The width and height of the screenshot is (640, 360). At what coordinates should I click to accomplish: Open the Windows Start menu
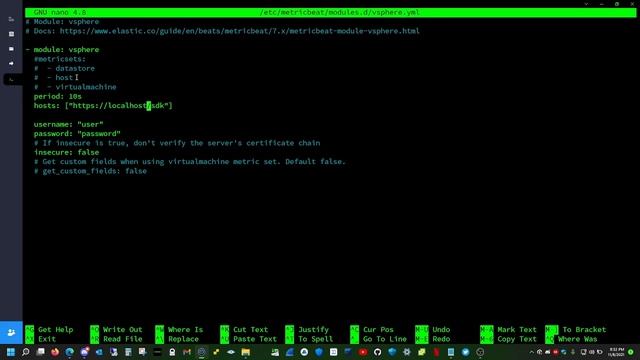coord(11,352)
